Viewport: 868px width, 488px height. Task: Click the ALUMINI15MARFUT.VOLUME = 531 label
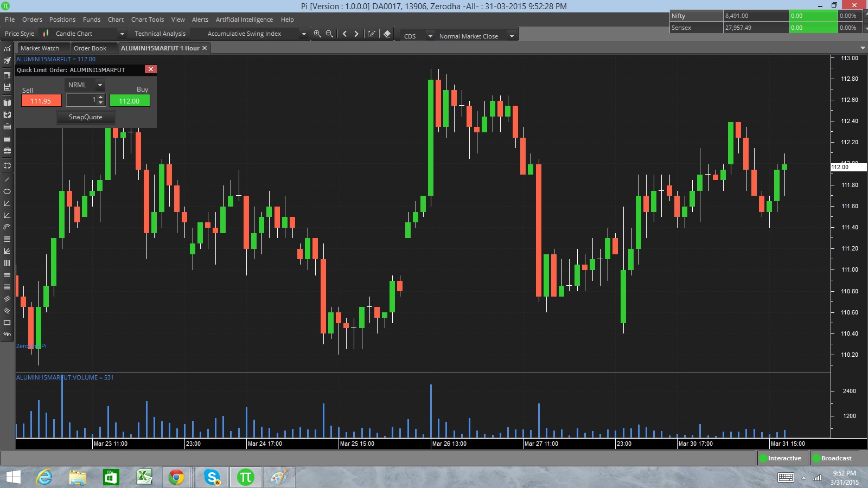[65, 377]
